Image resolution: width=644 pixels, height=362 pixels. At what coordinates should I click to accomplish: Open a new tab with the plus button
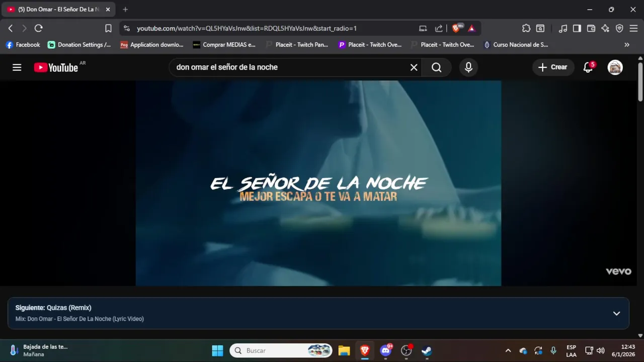click(x=125, y=9)
